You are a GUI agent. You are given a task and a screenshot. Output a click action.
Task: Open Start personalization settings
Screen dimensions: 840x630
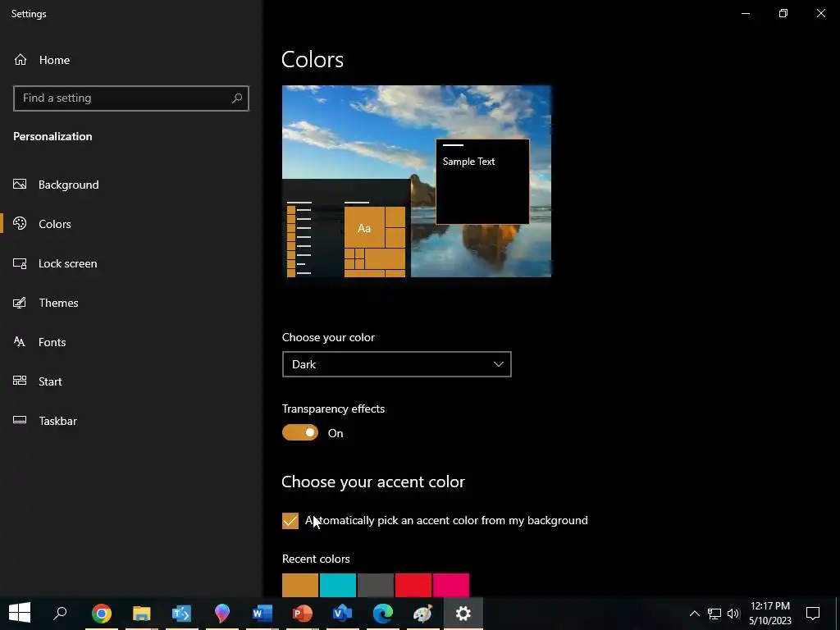[x=50, y=381]
